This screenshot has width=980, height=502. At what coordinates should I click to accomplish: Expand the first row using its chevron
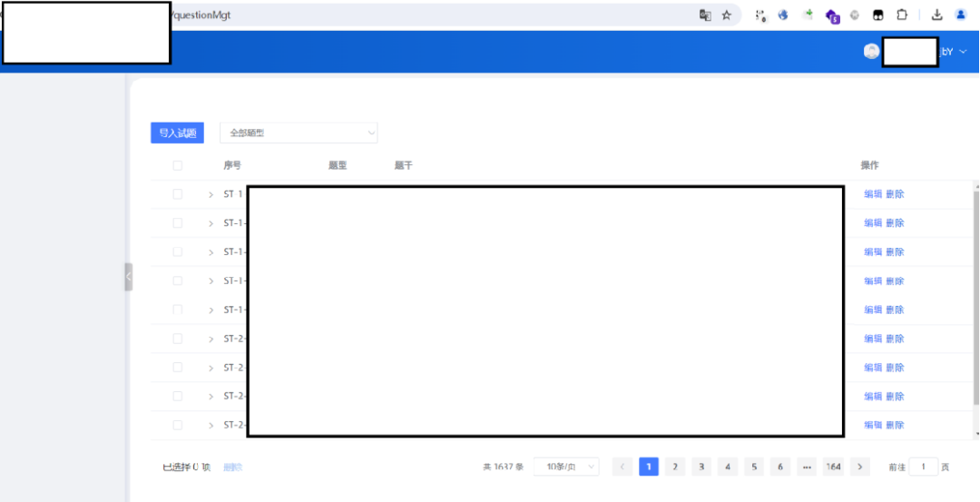coord(211,194)
